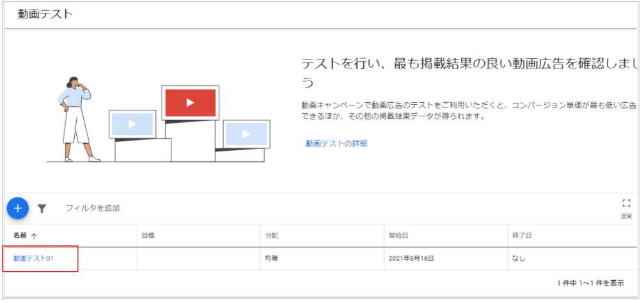Viewport: 644px width, 303px height.
Task: Click the 動画テスト page title
Action: tap(45, 14)
